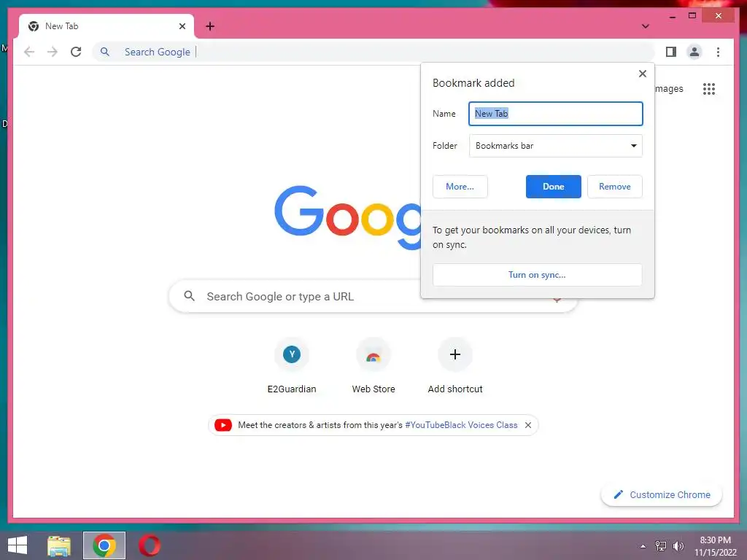Remove the added bookmark
This screenshot has height=560, width=747.
tap(614, 187)
